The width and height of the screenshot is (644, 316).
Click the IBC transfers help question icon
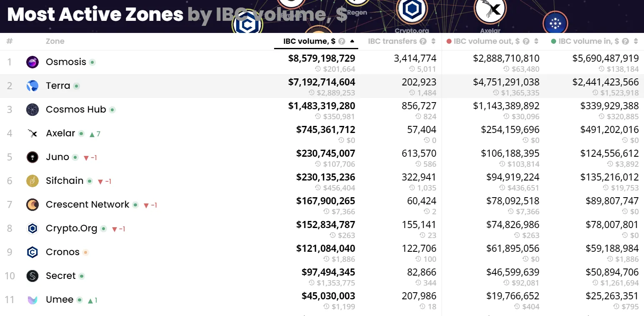click(x=423, y=41)
